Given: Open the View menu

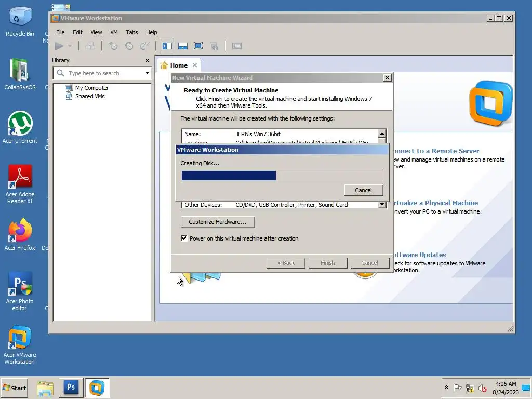Looking at the screenshot, I should pos(96,32).
